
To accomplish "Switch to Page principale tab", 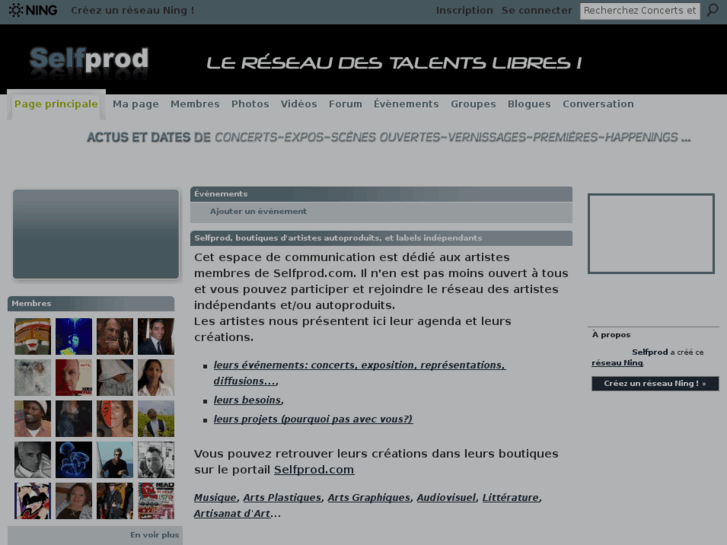I will point(56,104).
